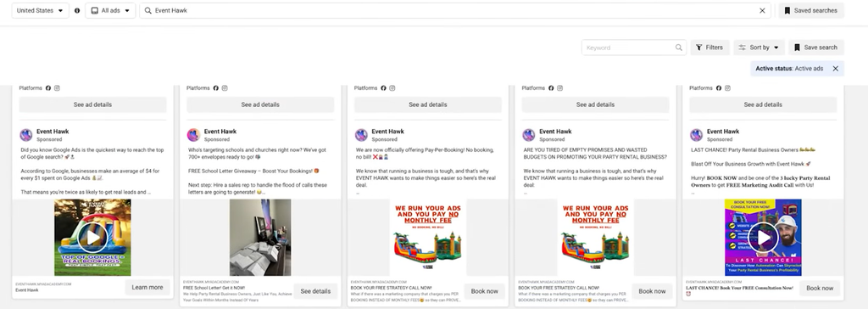Open the Filters panel
This screenshot has height=309, width=868.
(x=709, y=48)
